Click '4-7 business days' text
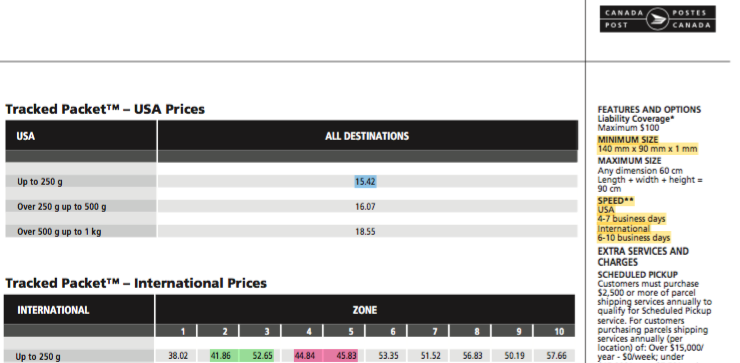 tap(631, 219)
